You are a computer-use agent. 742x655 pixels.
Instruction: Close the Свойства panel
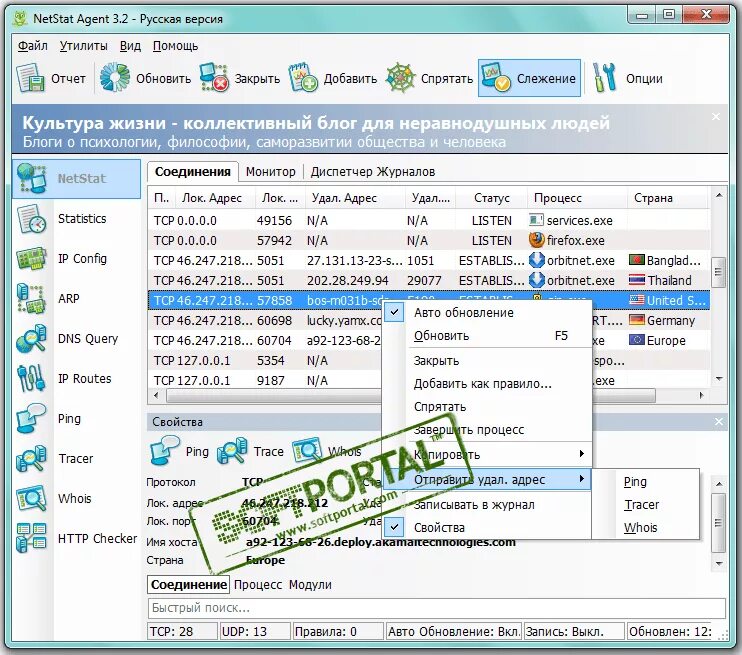[719, 421]
